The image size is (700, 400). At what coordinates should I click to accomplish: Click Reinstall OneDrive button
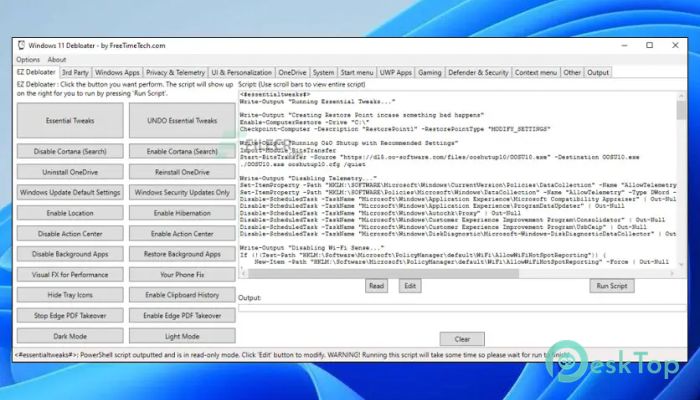(x=182, y=172)
